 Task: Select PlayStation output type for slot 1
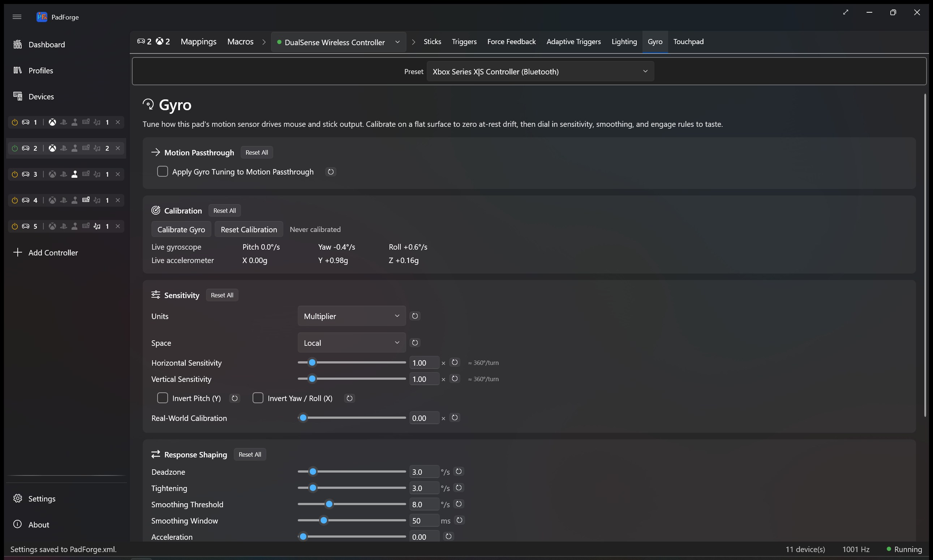pos(63,122)
